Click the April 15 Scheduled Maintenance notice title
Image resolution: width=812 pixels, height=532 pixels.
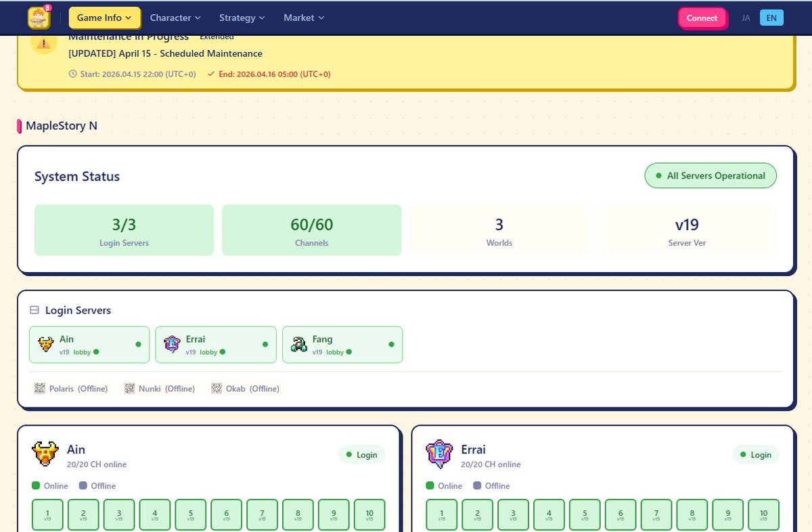165,53
